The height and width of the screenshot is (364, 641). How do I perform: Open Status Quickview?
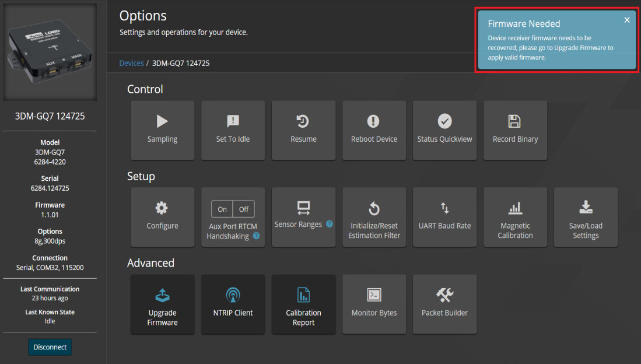[445, 131]
